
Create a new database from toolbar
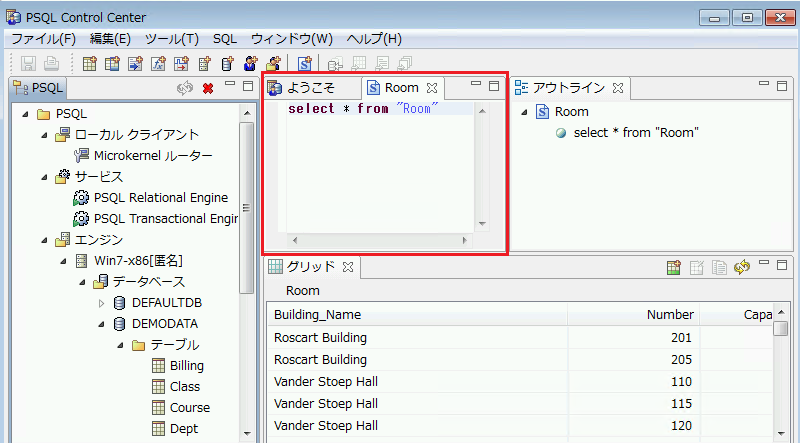tap(228, 64)
